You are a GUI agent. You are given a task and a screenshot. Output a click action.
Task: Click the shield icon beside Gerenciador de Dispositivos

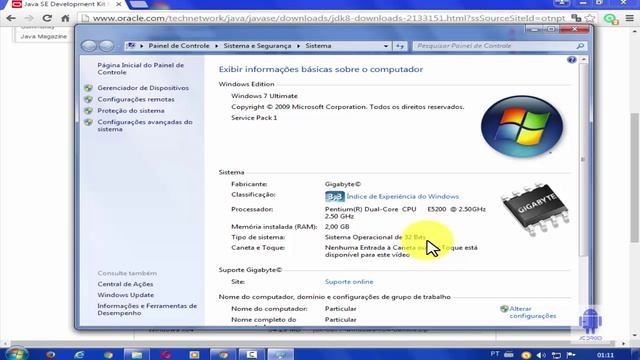88,88
